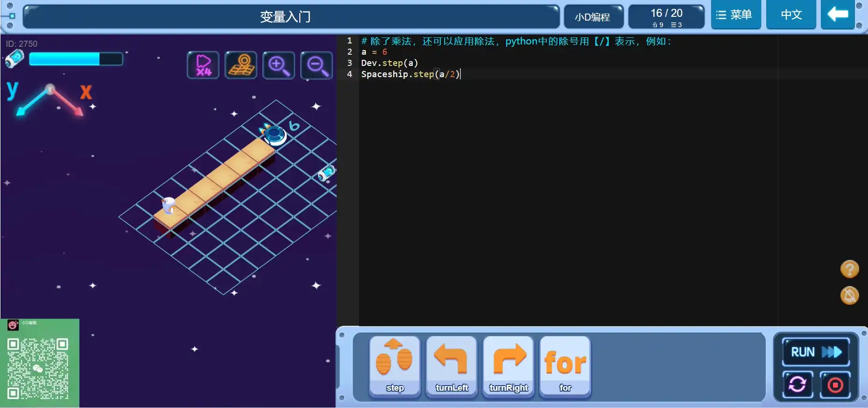Go back with the arrow button
Viewport: 868px width, 408px height.
(x=838, y=15)
